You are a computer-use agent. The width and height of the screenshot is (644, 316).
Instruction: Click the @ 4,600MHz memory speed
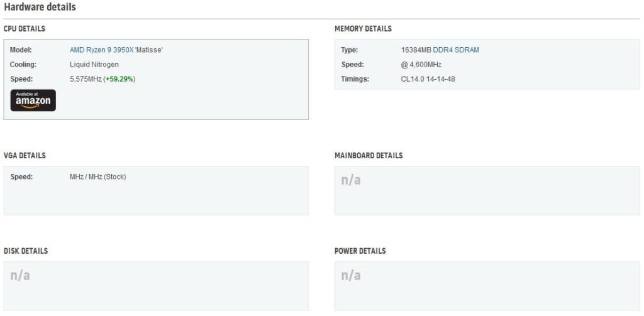[x=421, y=65]
